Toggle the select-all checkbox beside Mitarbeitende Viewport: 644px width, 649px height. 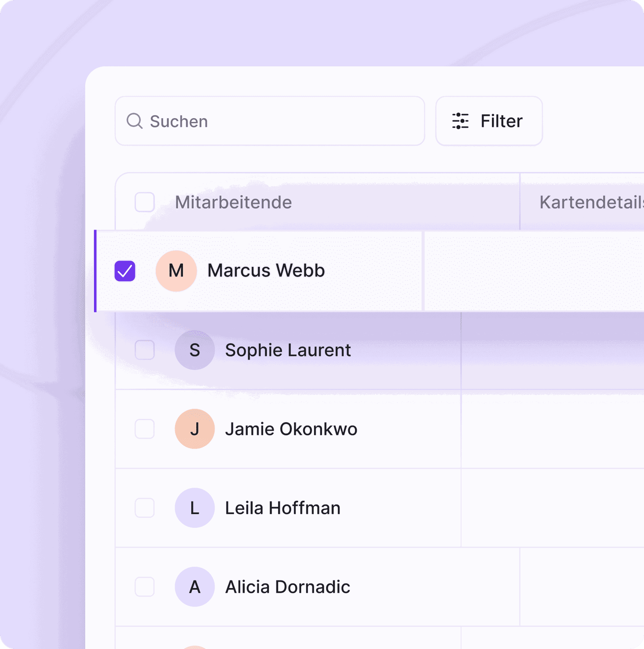tap(145, 202)
